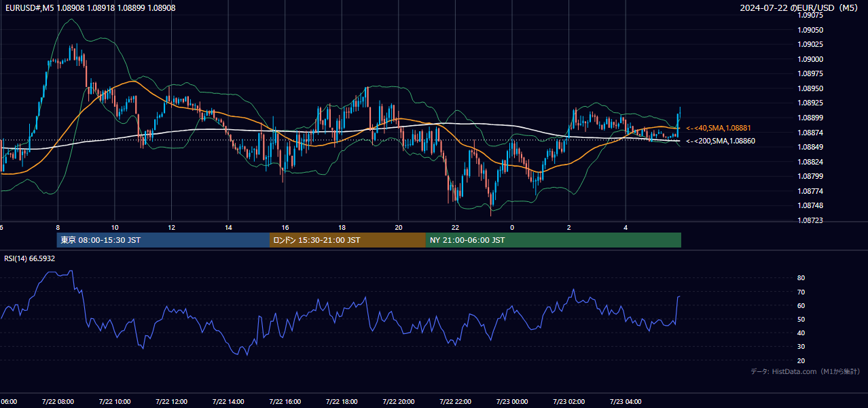Screen dimensions: 868x408
Task: Click the 1.08774 price axis label
Action: pos(810,191)
